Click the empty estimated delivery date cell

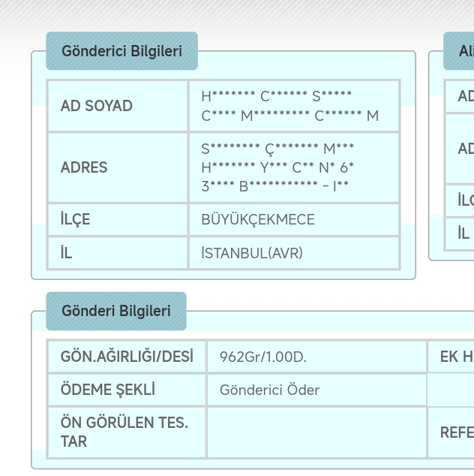point(316,432)
